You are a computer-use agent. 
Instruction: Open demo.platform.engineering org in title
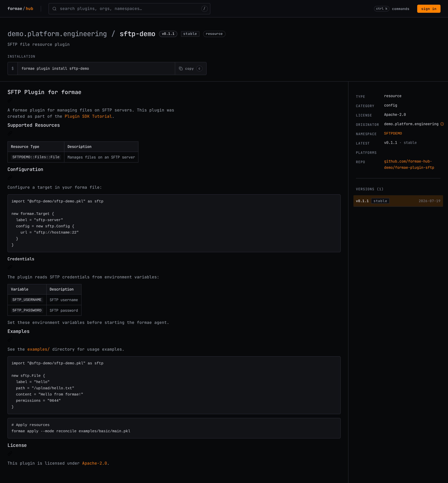57,34
